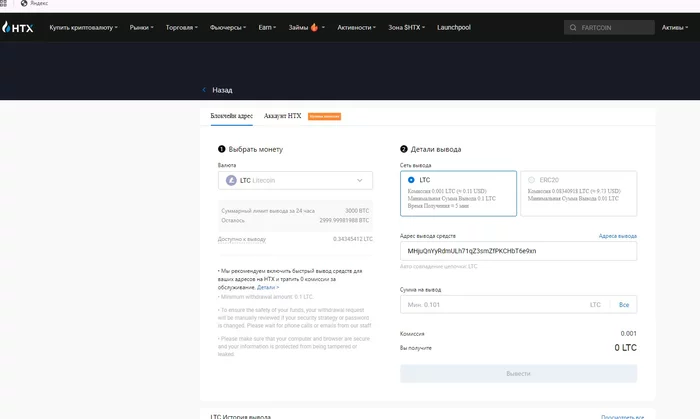700x419 pixels.
Task: Click the HTX logo
Action: click(17, 28)
